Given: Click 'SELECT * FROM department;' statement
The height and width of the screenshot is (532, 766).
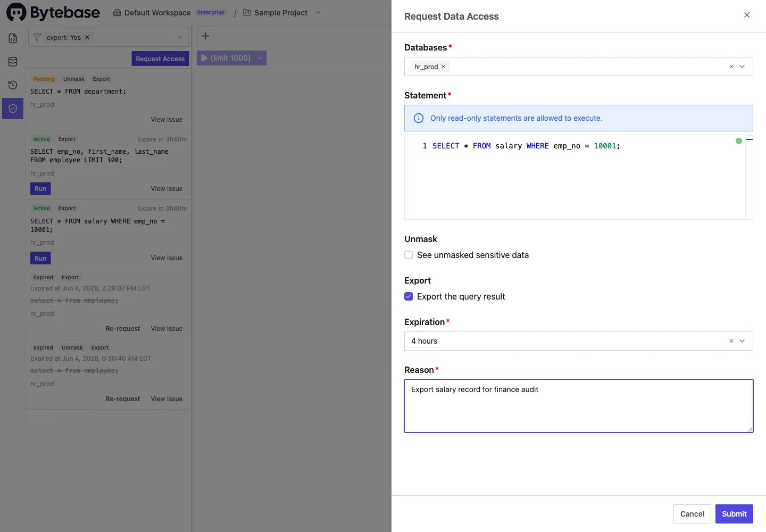Looking at the screenshot, I should point(78,92).
